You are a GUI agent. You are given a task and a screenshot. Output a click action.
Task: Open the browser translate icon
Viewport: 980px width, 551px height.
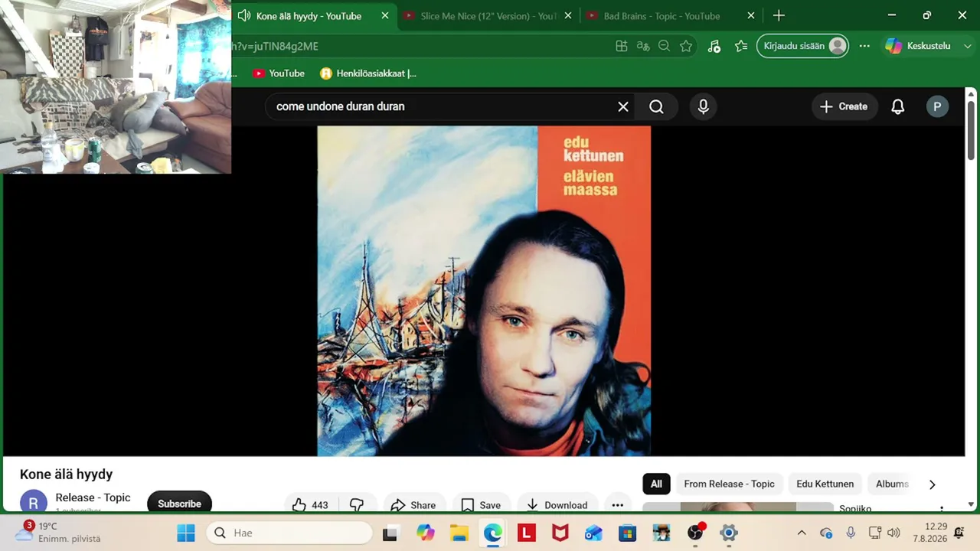(643, 46)
